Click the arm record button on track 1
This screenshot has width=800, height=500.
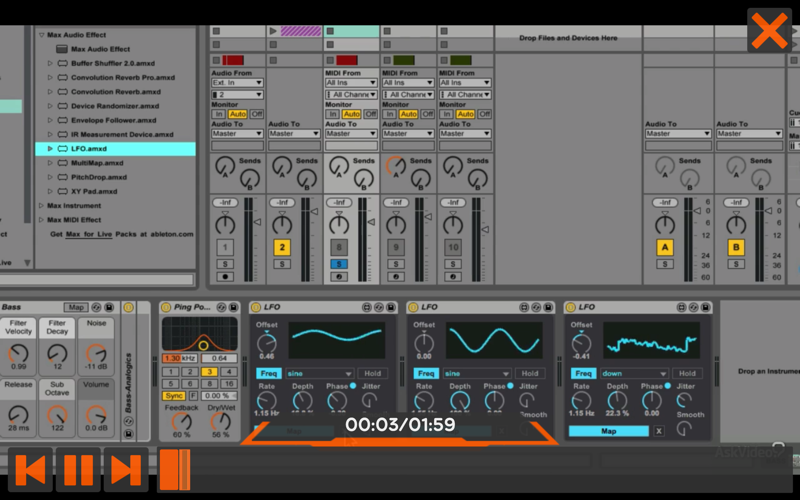point(225,277)
